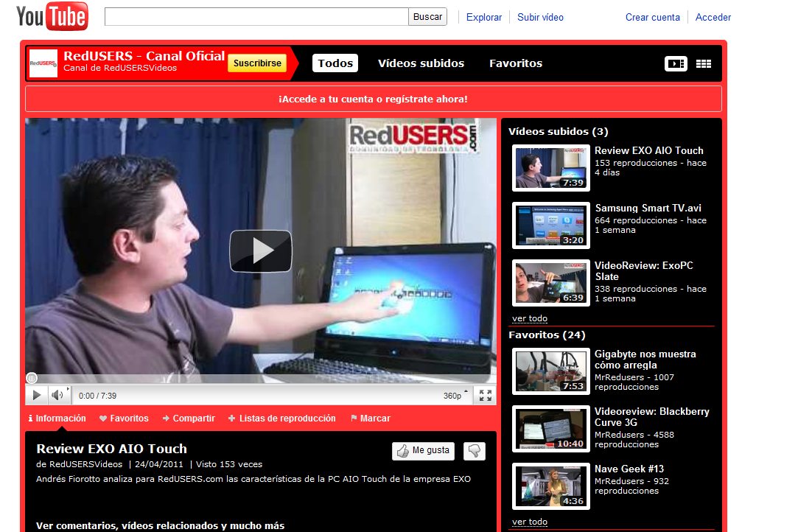
Task: Select the Todos channel tab
Action: pyautogui.click(x=335, y=63)
